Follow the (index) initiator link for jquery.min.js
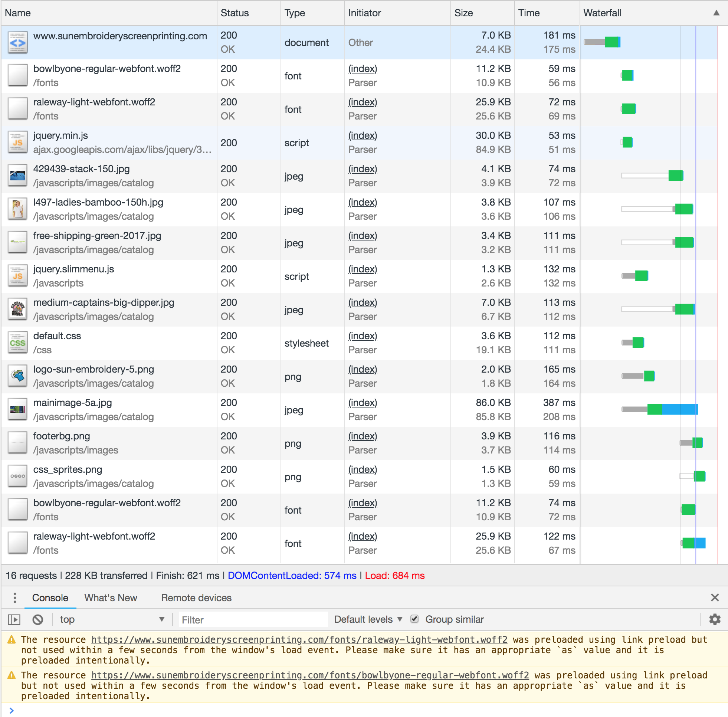 (x=362, y=135)
